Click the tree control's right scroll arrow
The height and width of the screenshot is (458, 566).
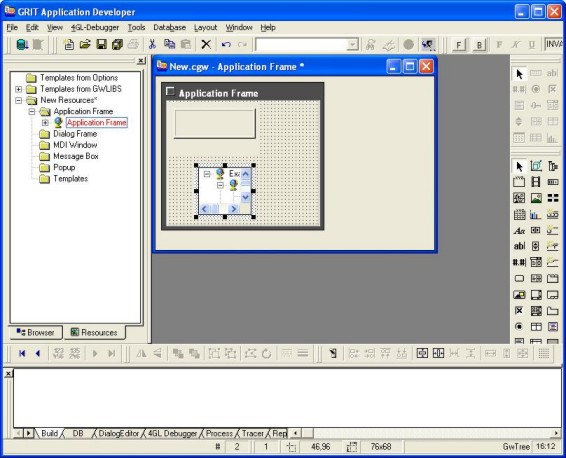coord(234,209)
